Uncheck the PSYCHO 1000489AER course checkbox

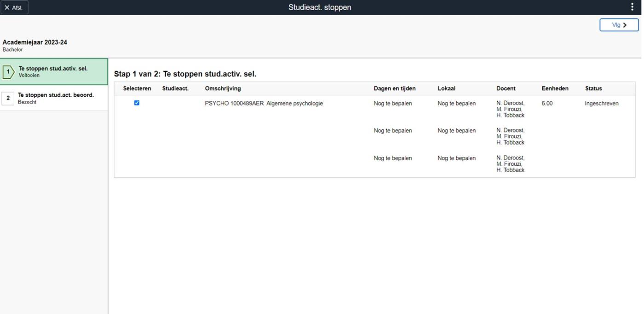[137, 103]
